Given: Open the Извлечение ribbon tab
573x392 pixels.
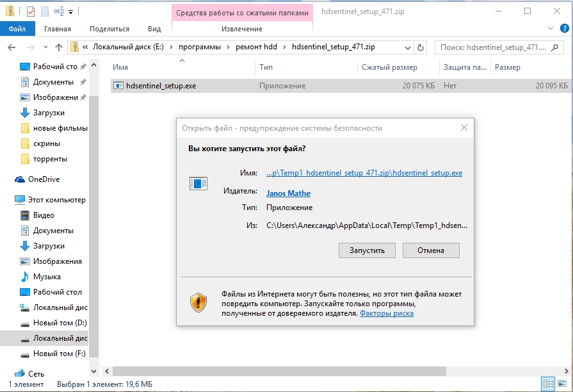Looking at the screenshot, I should (x=242, y=29).
